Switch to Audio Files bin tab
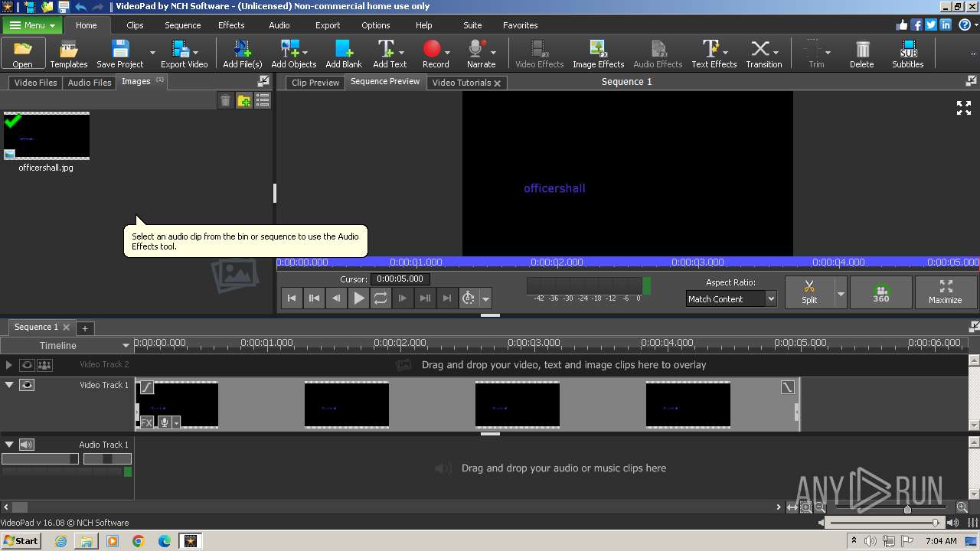The height and width of the screenshot is (551, 980). 90,83
